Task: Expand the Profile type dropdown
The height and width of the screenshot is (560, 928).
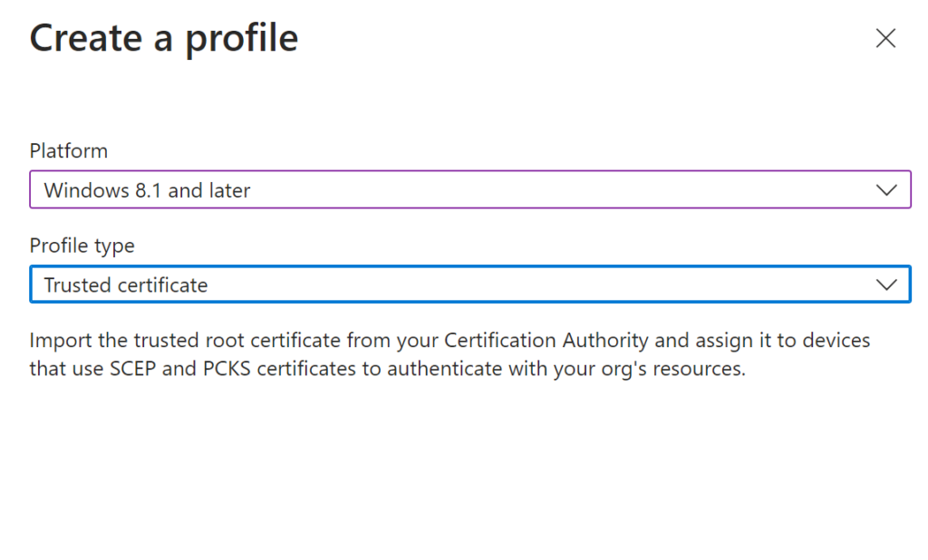Action: pyautogui.click(x=470, y=285)
